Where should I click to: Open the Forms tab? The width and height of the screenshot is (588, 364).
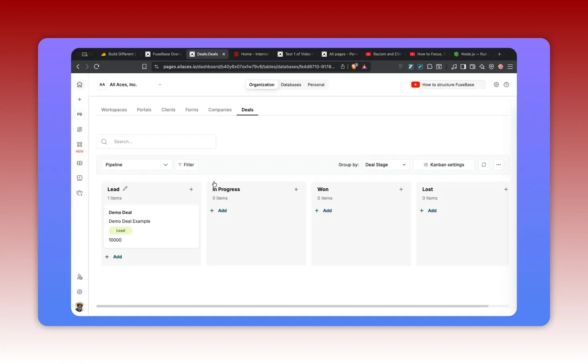point(192,110)
